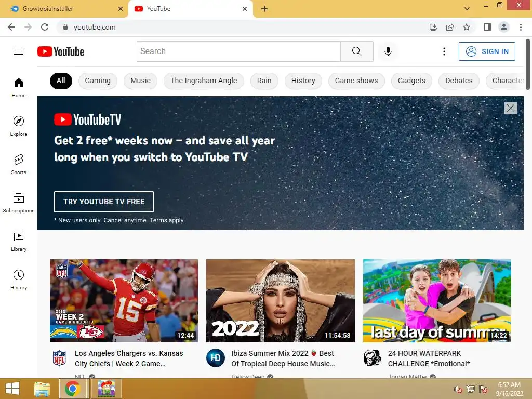Click the browser back arrow
Viewport: 532px width, 399px height.
11,27
